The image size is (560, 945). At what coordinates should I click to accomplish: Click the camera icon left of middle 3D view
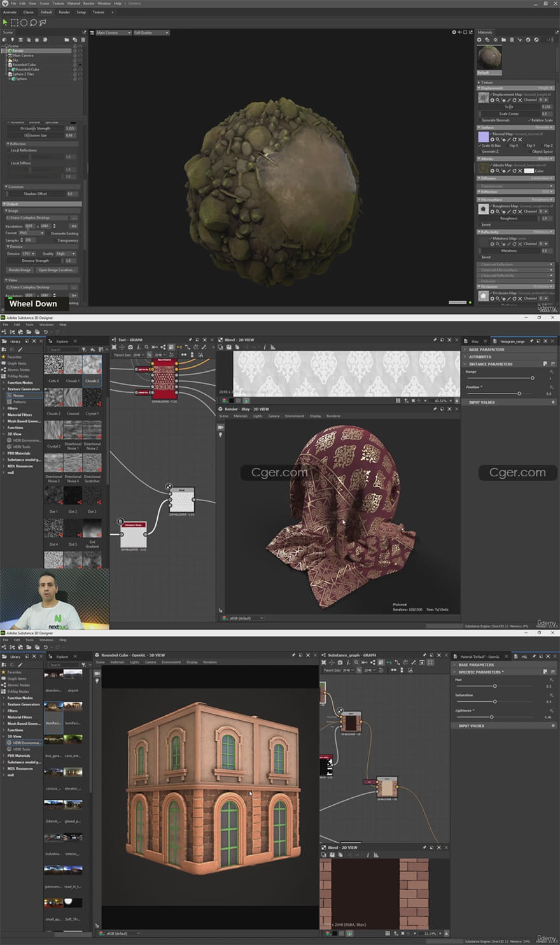coord(221,427)
